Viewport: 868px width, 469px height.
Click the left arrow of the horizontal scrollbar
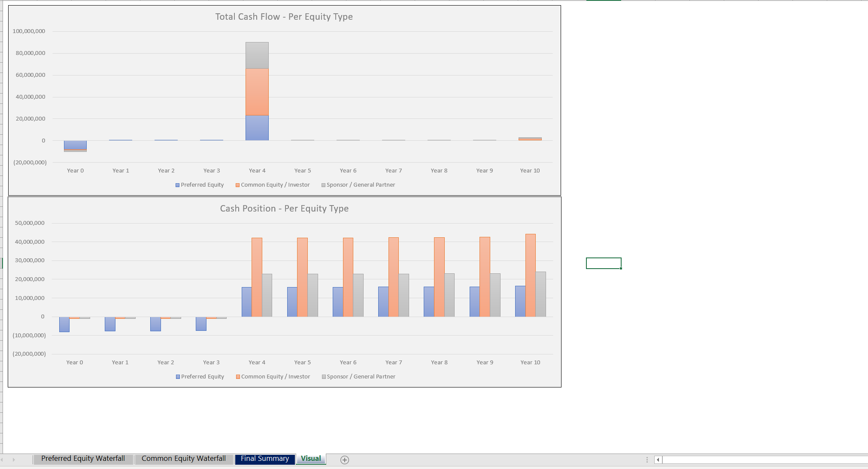(x=657, y=459)
